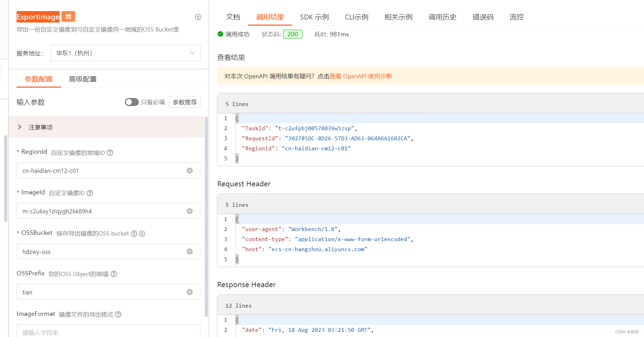Click the content-type line in Request Header
This screenshot has height=337, width=644.
[327, 239]
